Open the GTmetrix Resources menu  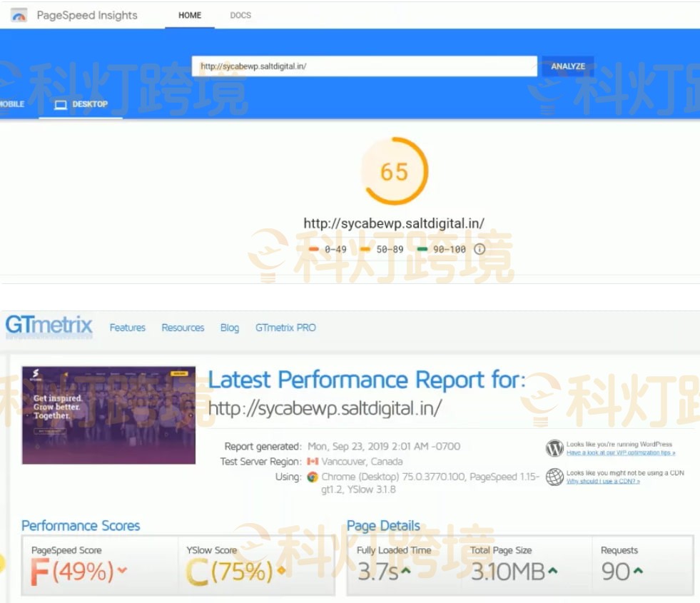tap(183, 328)
